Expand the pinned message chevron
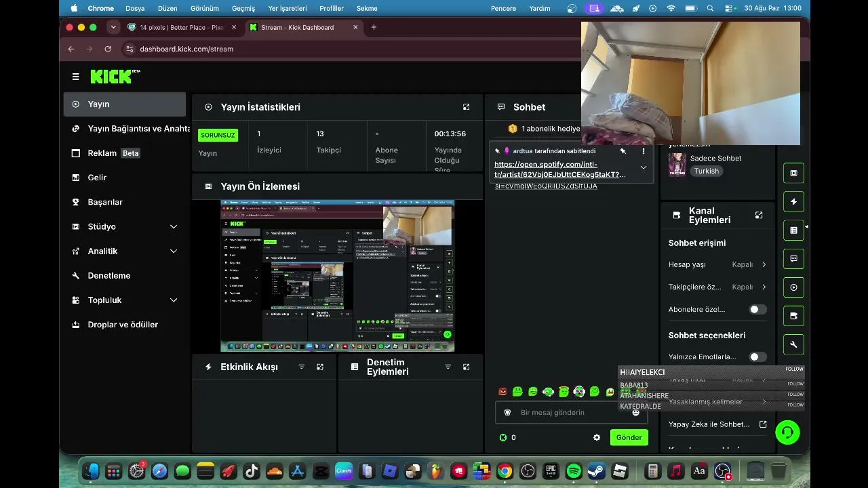This screenshot has width=868, height=488. click(644, 167)
